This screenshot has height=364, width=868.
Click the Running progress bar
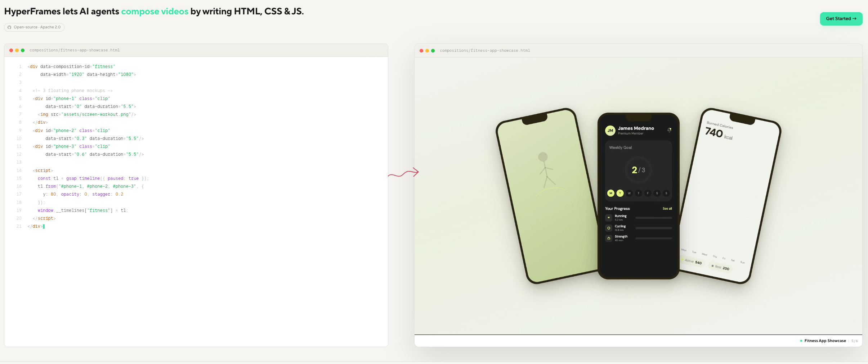tap(654, 218)
